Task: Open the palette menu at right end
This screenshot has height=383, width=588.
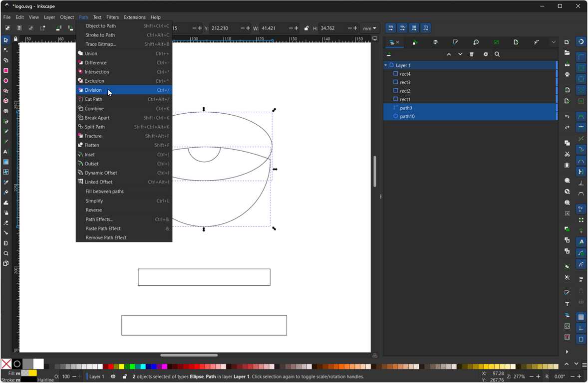Action: click(x=584, y=365)
